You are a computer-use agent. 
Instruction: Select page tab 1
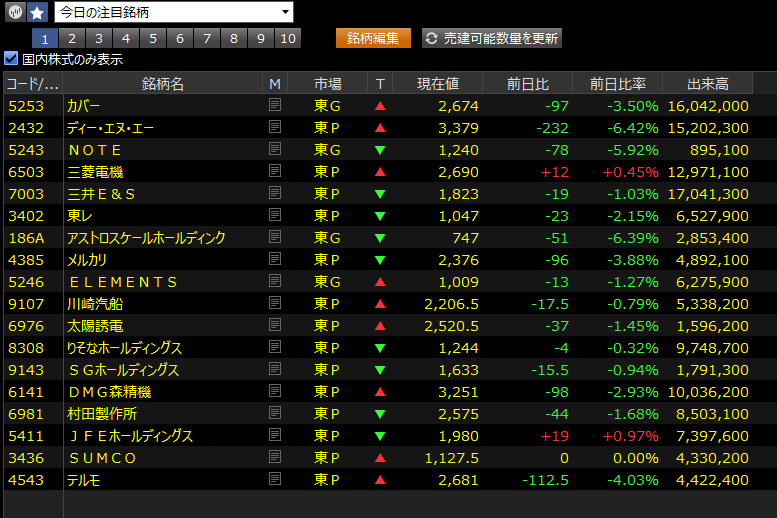click(x=45, y=38)
